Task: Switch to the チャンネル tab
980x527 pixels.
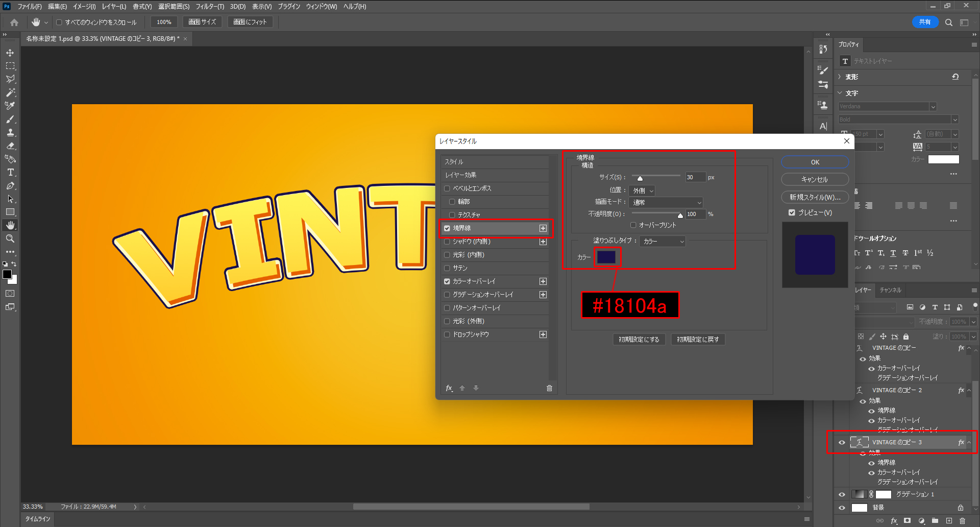Action: pos(890,290)
